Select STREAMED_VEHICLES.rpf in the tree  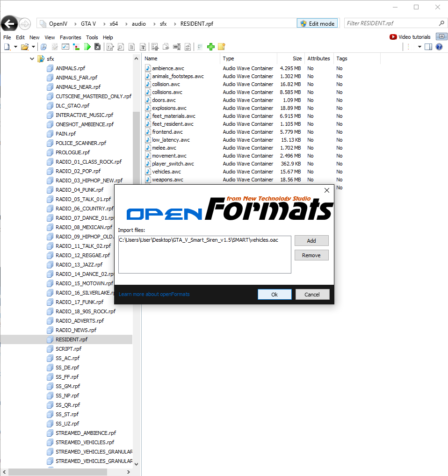click(x=85, y=442)
